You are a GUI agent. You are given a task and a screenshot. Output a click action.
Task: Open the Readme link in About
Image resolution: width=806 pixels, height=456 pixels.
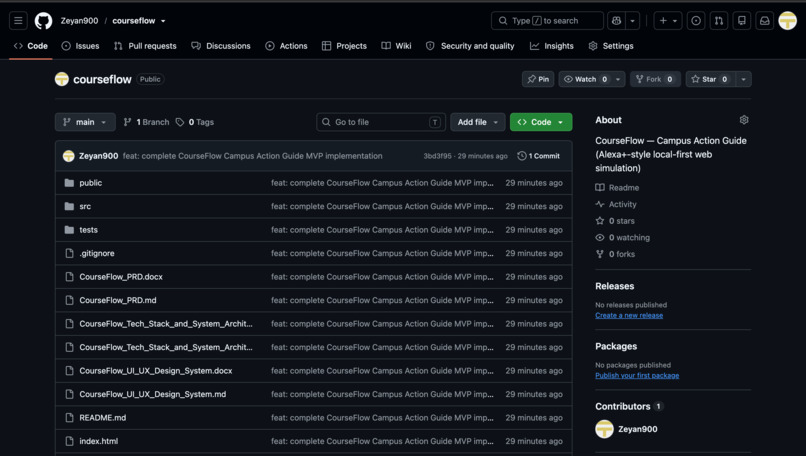(617, 188)
